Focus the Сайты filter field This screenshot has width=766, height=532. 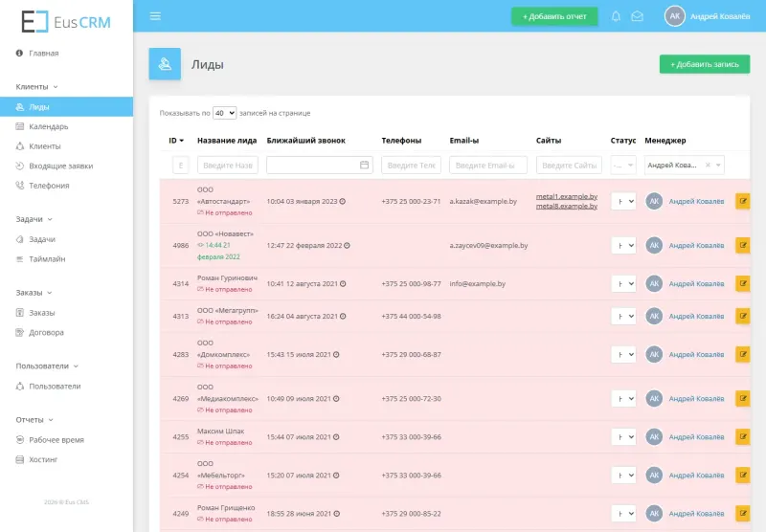click(x=569, y=165)
